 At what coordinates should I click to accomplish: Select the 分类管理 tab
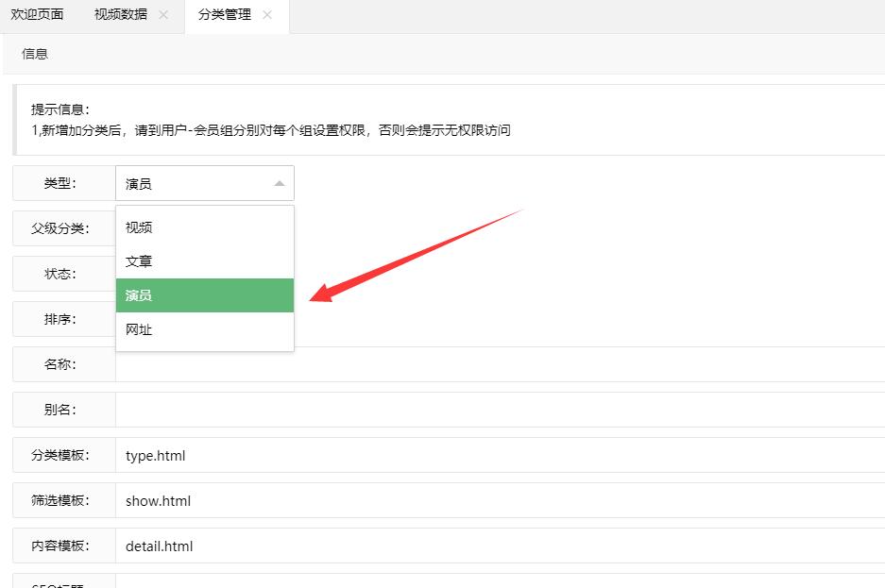(225, 15)
